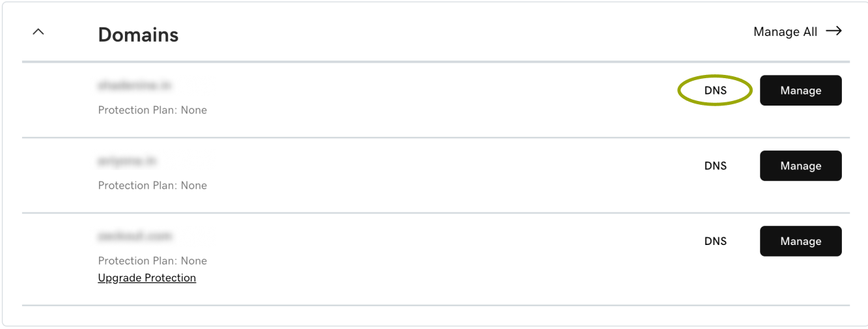
Task: Click the Domains section heading
Action: pyautogui.click(x=138, y=35)
